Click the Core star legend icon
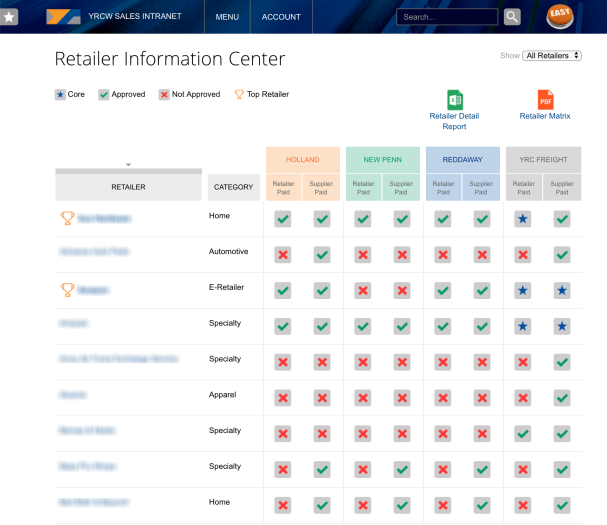 (x=60, y=94)
